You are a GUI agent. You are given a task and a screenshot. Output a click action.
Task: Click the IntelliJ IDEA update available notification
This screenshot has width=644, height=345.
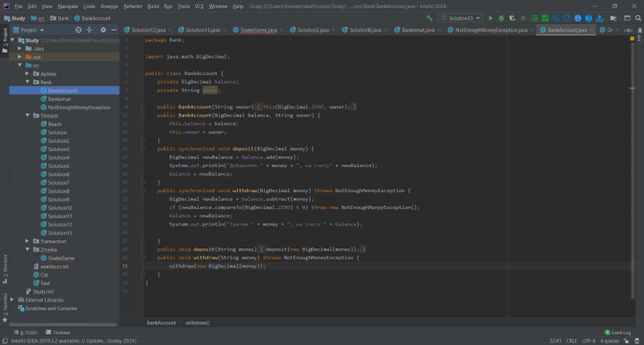pyautogui.click(x=73, y=341)
